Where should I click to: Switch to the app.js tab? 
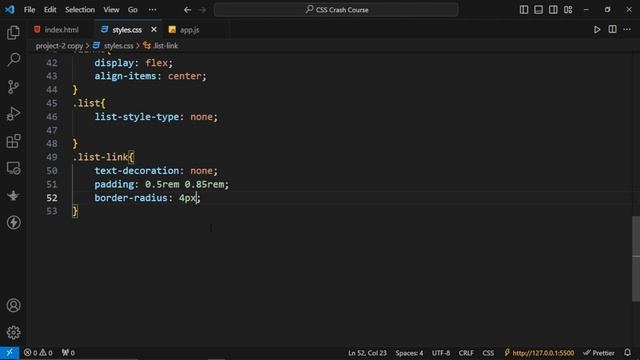click(x=189, y=30)
